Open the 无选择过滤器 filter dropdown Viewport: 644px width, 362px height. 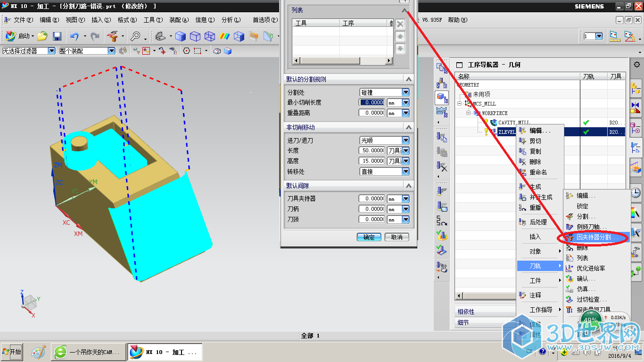pos(51,51)
